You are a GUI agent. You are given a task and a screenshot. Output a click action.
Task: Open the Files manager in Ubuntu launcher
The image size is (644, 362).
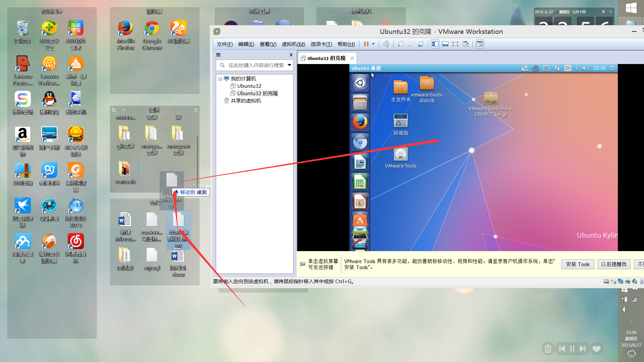(x=360, y=102)
